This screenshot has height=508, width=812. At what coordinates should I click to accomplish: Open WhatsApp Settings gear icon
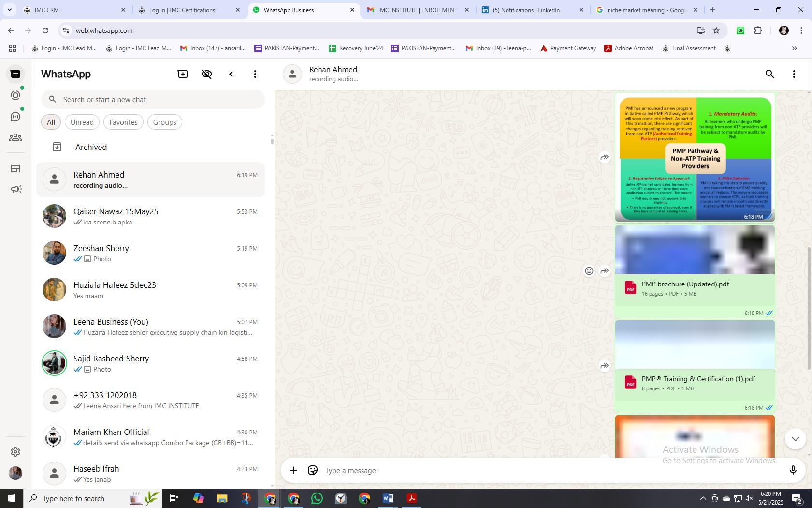click(15, 452)
